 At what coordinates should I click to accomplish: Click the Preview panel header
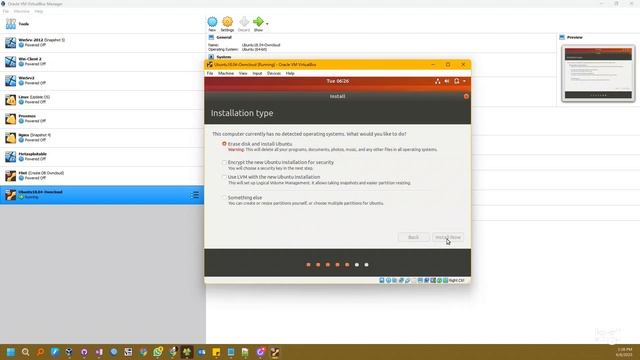pyautogui.click(x=574, y=37)
